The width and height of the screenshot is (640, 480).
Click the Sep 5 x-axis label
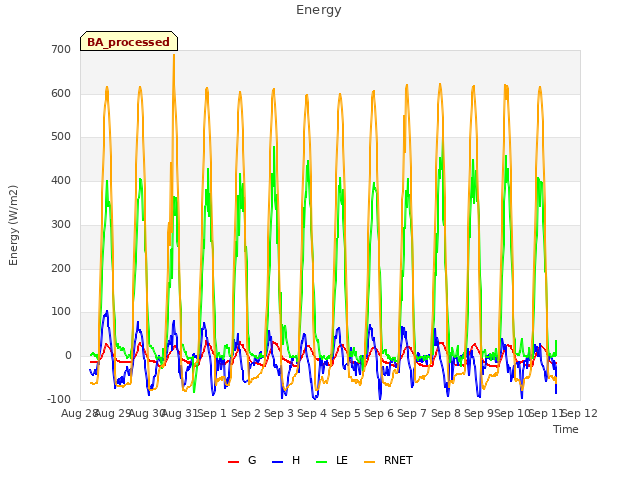point(346,413)
